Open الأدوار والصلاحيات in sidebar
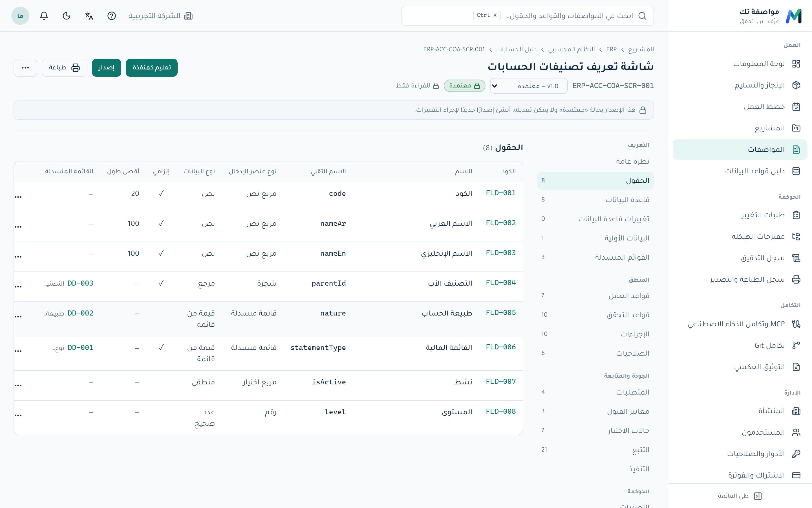This screenshot has height=508, width=812. tap(740, 454)
